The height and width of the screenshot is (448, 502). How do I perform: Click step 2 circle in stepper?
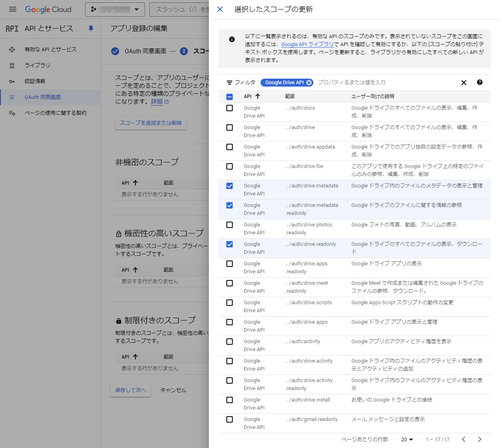click(x=184, y=51)
